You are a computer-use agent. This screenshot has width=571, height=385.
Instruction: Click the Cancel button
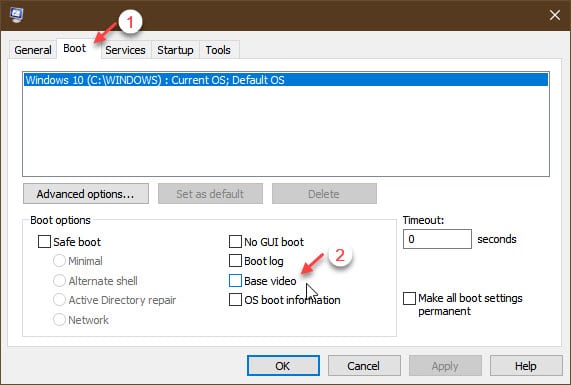tap(364, 366)
